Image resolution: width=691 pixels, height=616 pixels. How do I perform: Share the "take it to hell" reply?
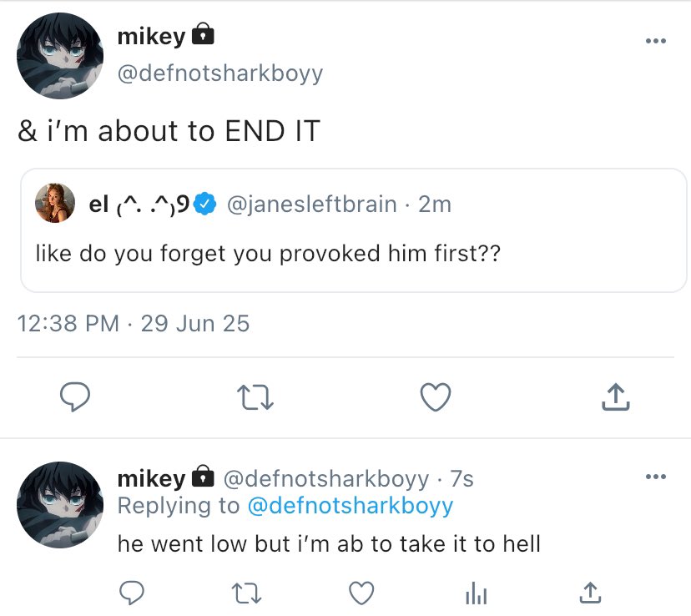click(589, 593)
